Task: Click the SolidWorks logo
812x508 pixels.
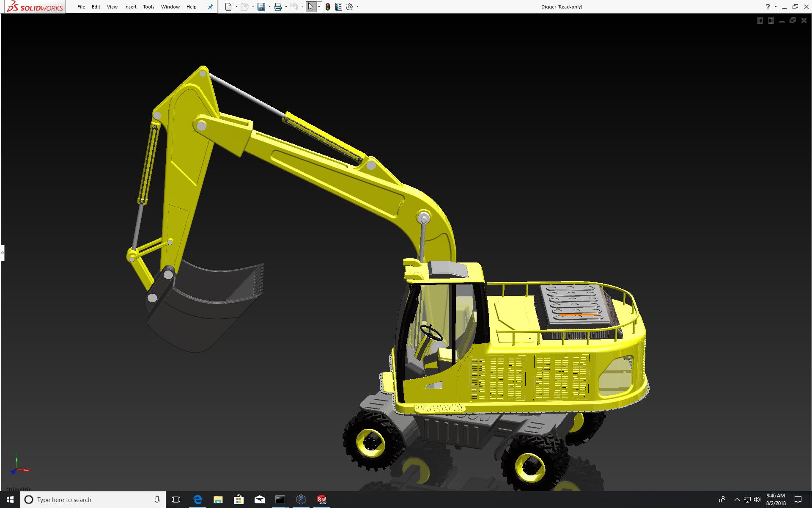Action: pos(35,7)
